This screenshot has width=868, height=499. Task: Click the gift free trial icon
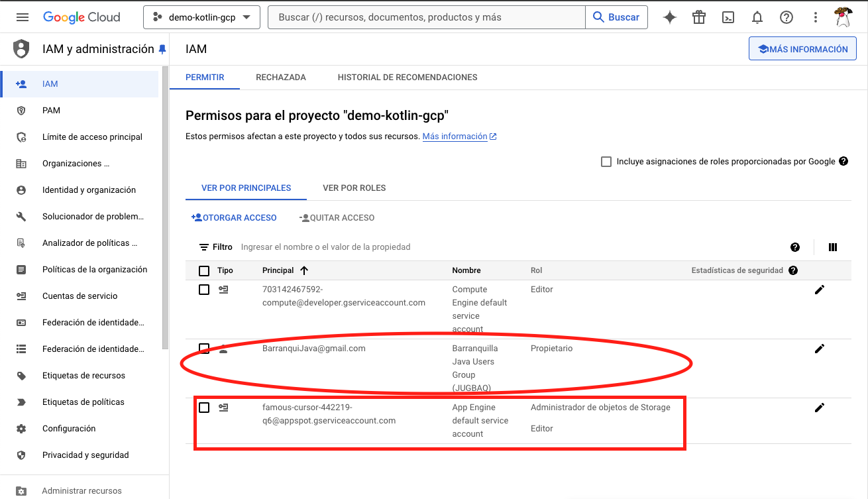[699, 17]
